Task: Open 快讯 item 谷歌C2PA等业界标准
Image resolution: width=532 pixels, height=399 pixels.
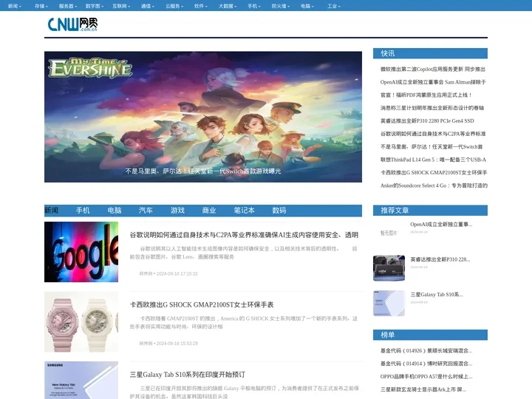Action: click(433, 134)
